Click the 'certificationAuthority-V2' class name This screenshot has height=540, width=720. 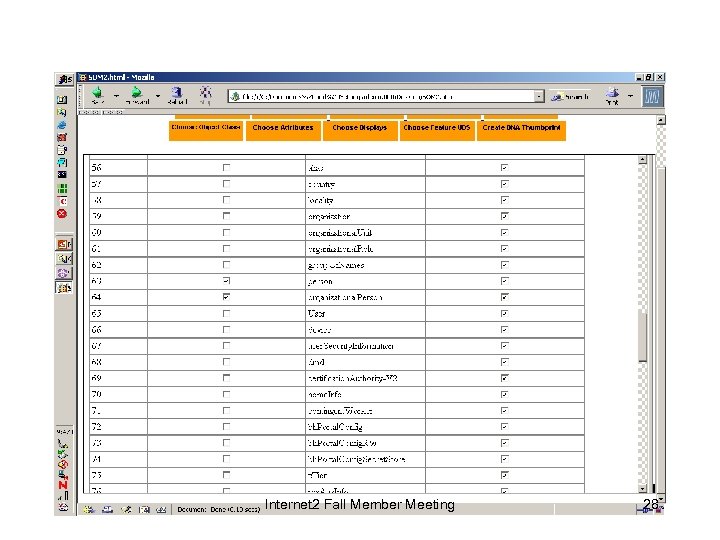(353, 378)
